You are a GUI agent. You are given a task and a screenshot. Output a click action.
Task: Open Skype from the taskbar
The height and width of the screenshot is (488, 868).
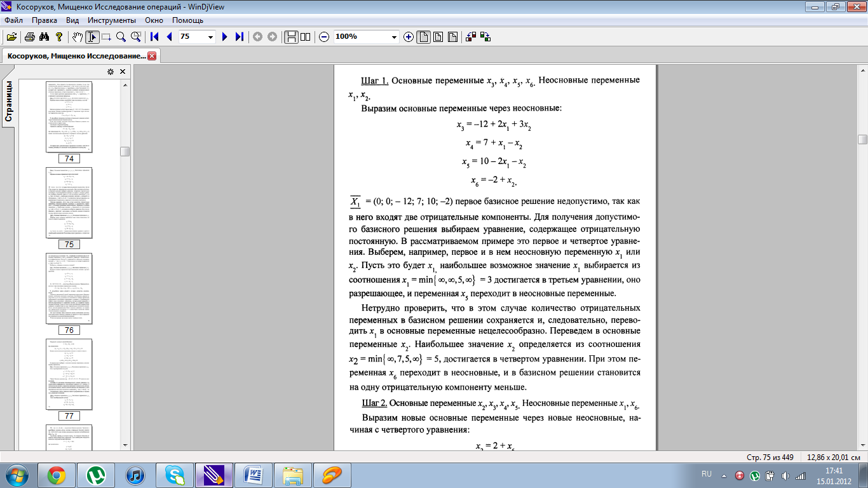175,475
